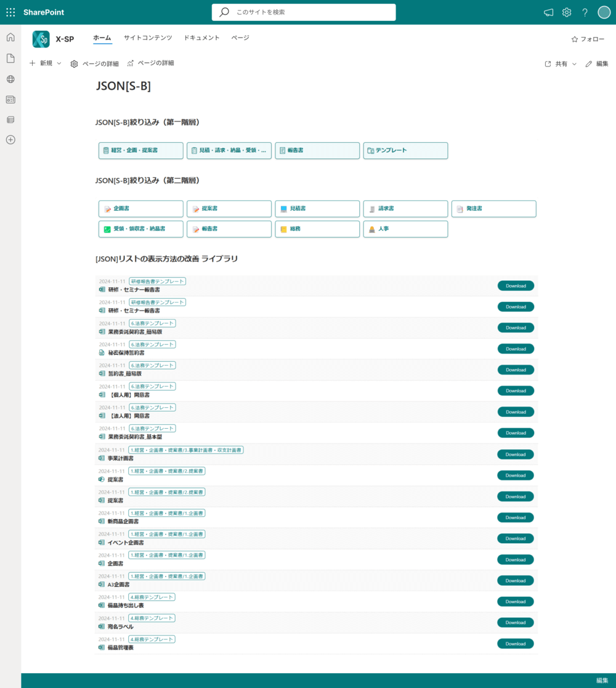Viewport: 616px width, 688px height.
Task: Select the テンプレート filter button
Action: pos(405,151)
